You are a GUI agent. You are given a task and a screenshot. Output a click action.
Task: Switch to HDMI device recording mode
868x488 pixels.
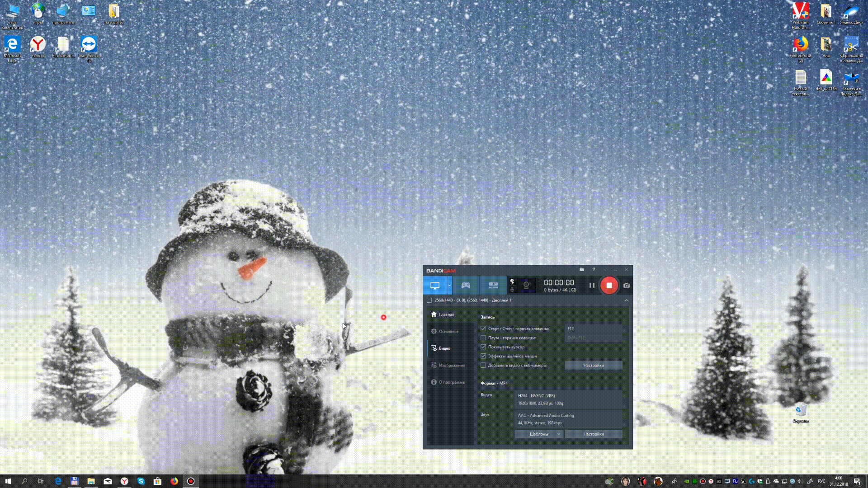(493, 286)
